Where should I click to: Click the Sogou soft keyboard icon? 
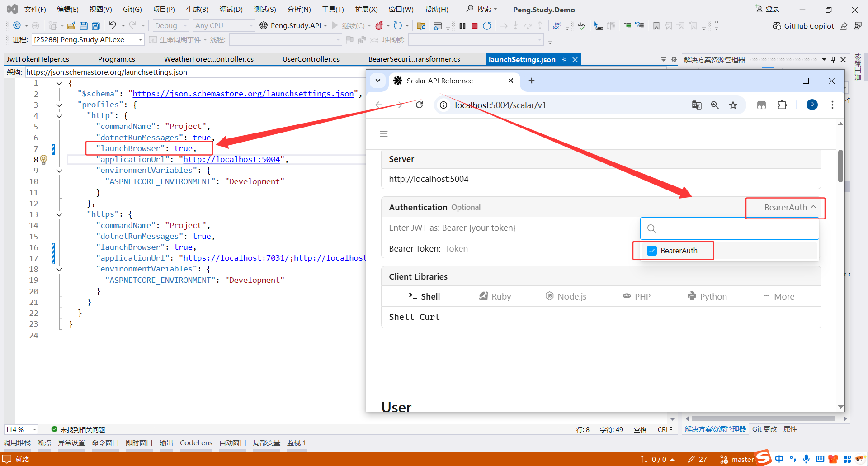(x=820, y=459)
